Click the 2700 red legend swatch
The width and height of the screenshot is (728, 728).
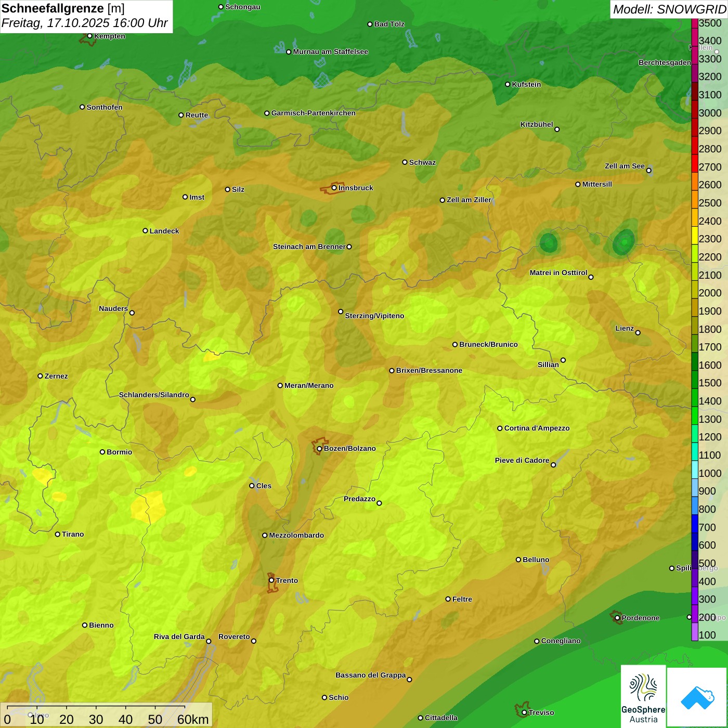click(694, 163)
